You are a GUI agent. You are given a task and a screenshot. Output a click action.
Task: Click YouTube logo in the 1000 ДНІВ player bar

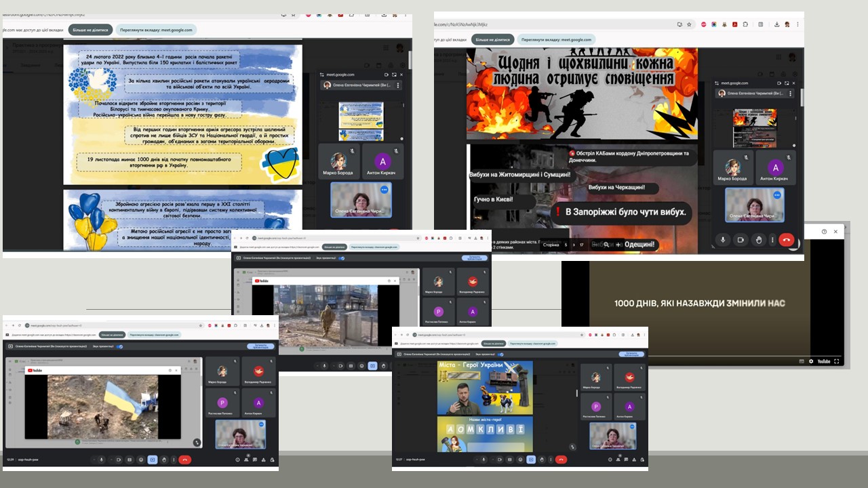pyautogui.click(x=824, y=361)
